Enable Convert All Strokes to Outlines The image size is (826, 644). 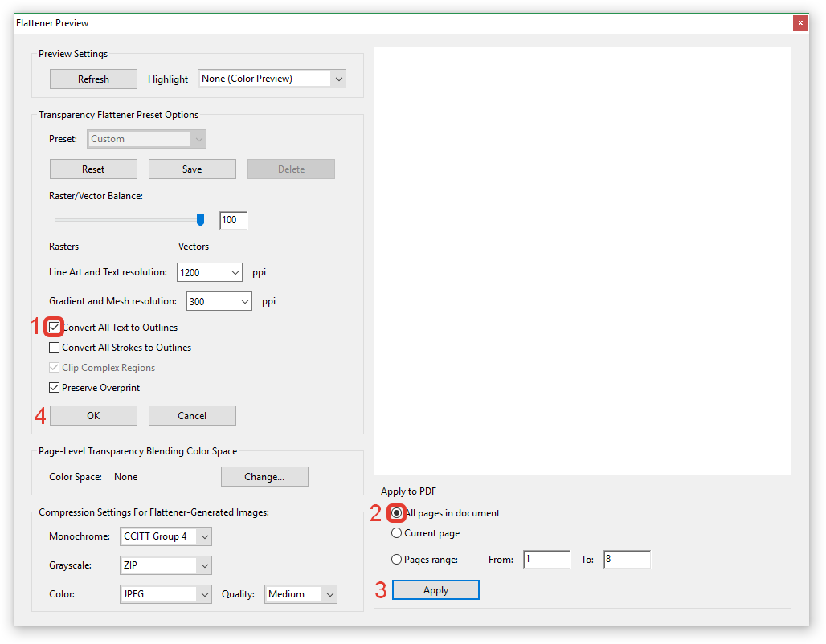point(55,348)
